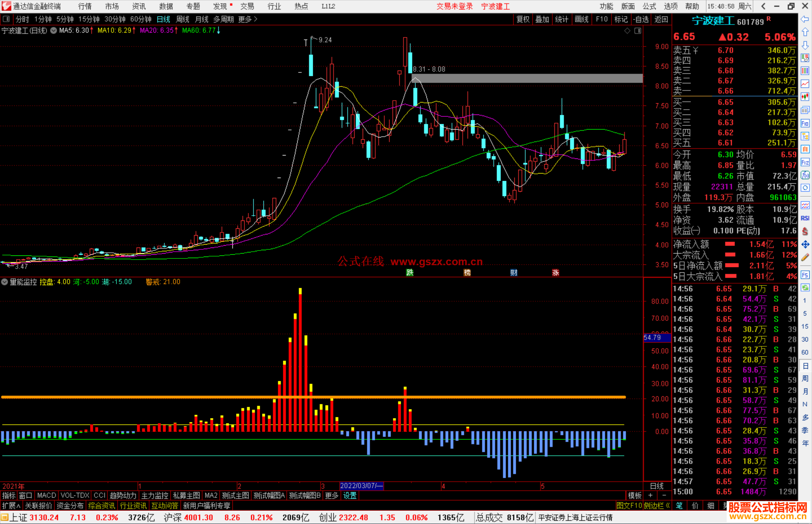Image resolution: width=812 pixels, height=524 pixels.
Task: Open the tree structure icon in sidebar
Action: pyautogui.click(x=805, y=136)
